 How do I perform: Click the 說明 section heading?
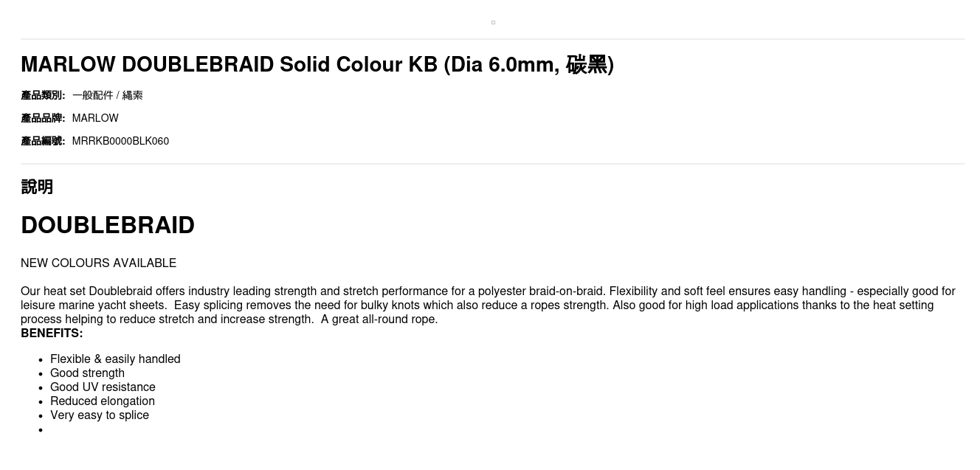37,187
